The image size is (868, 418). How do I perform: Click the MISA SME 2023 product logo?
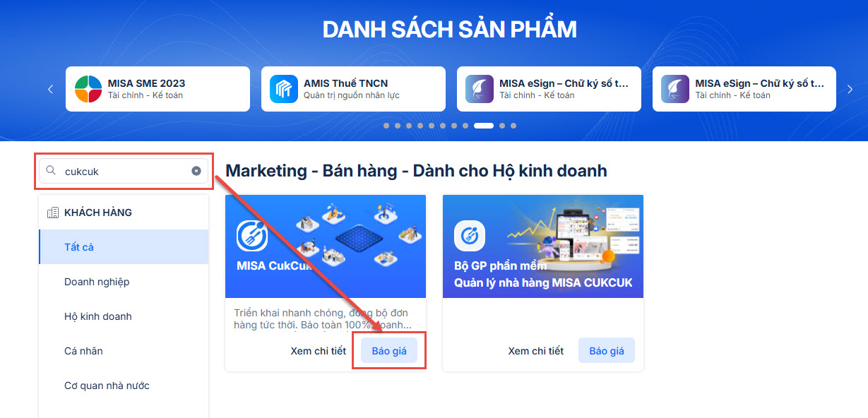click(89, 89)
